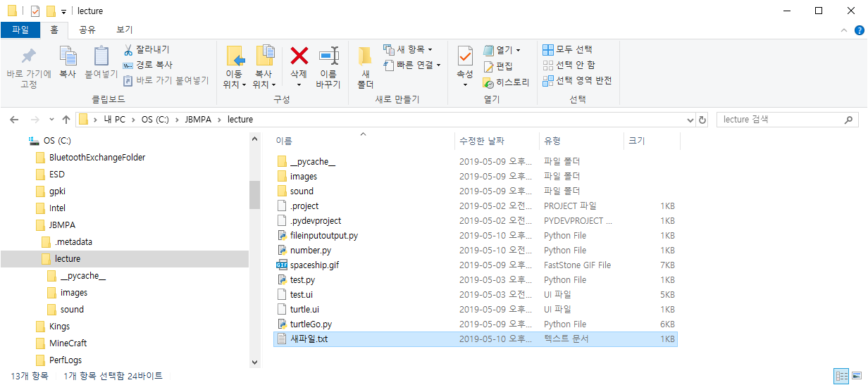868x385 pixels.
Task: Collapse the ribbon with the chevron
Action: (x=845, y=30)
